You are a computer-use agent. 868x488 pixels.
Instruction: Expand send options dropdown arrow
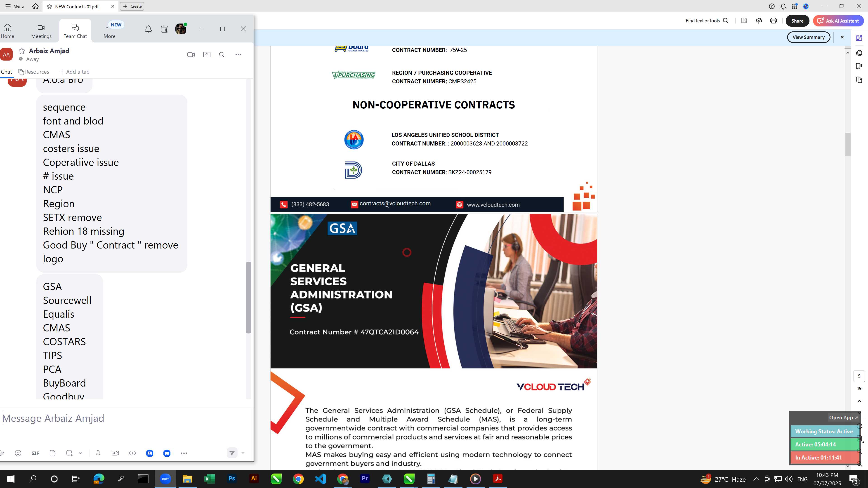tap(243, 453)
